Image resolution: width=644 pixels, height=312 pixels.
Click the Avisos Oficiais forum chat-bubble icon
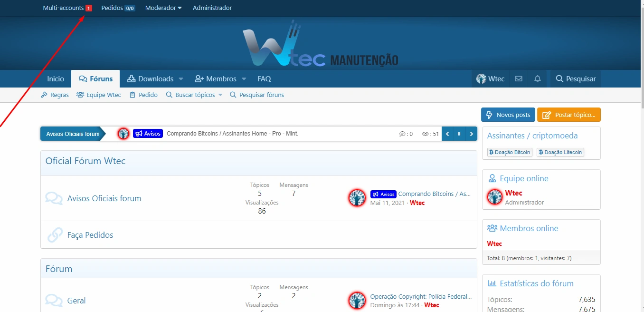tap(54, 198)
